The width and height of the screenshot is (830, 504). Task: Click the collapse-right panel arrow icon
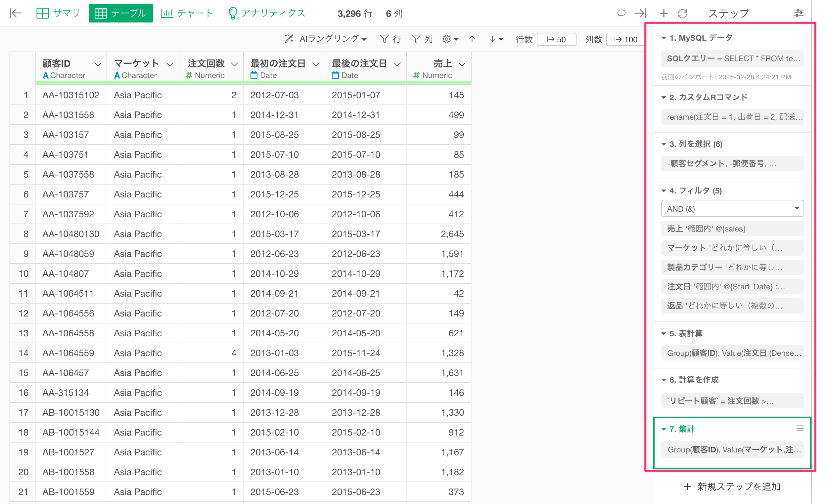(x=640, y=13)
